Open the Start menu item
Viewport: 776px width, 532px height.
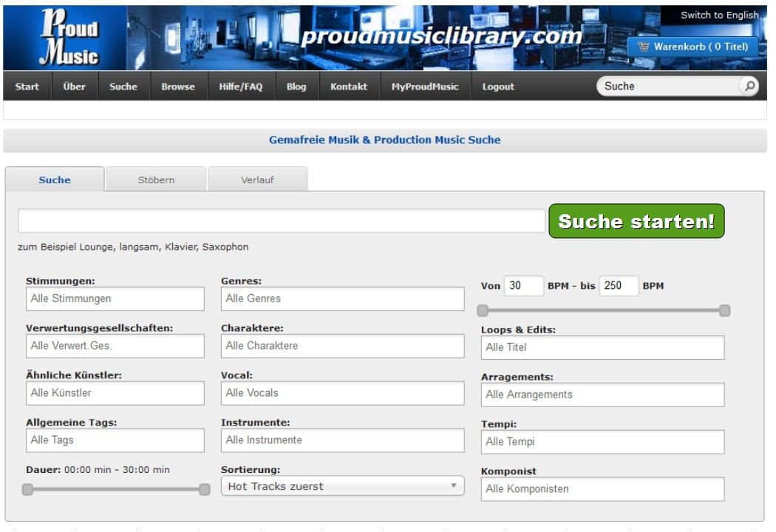coord(27,86)
